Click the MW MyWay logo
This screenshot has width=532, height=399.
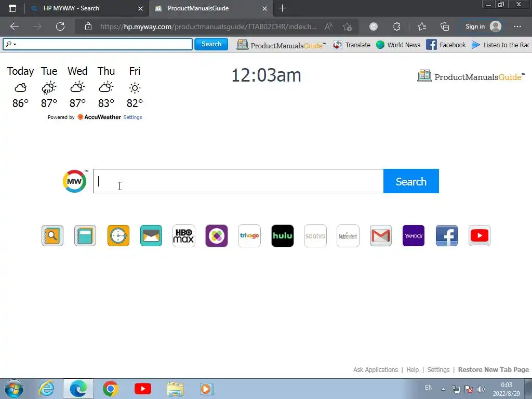click(75, 181)
